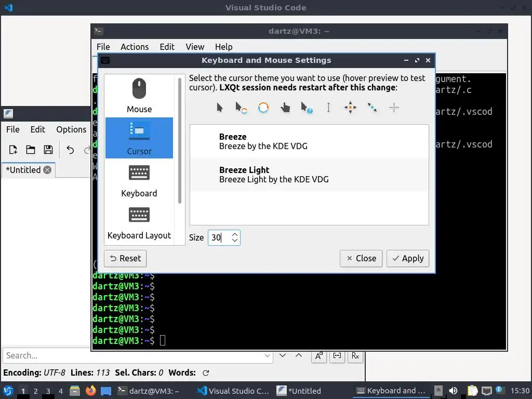The width and height of the screenshot is (532, 399).
Task: Preview the pointing hand cursor
Action: (x=285, y=108)
